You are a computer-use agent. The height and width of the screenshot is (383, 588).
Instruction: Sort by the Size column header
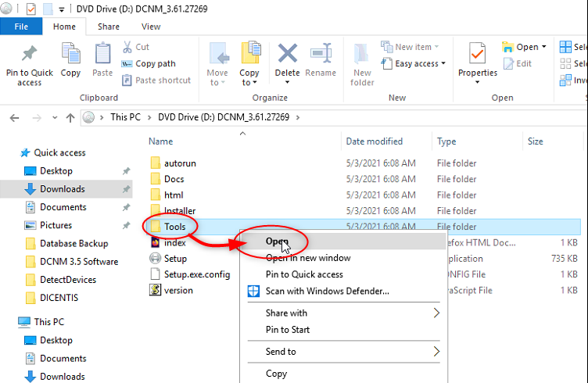click(535, 141)
